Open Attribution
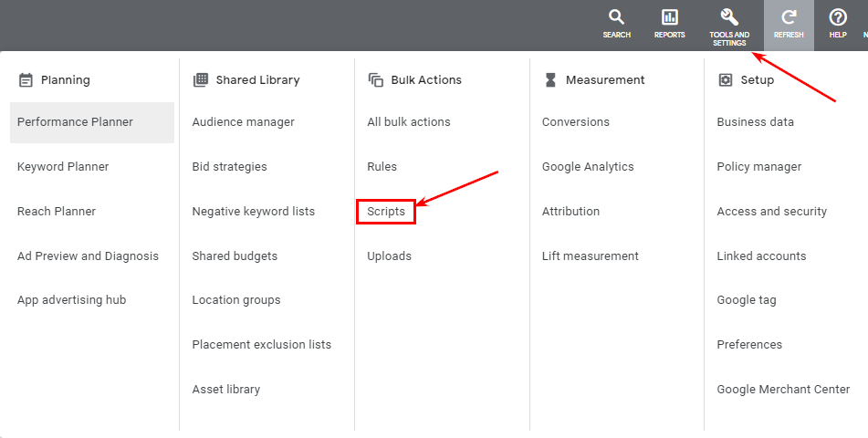 point(570,212)
